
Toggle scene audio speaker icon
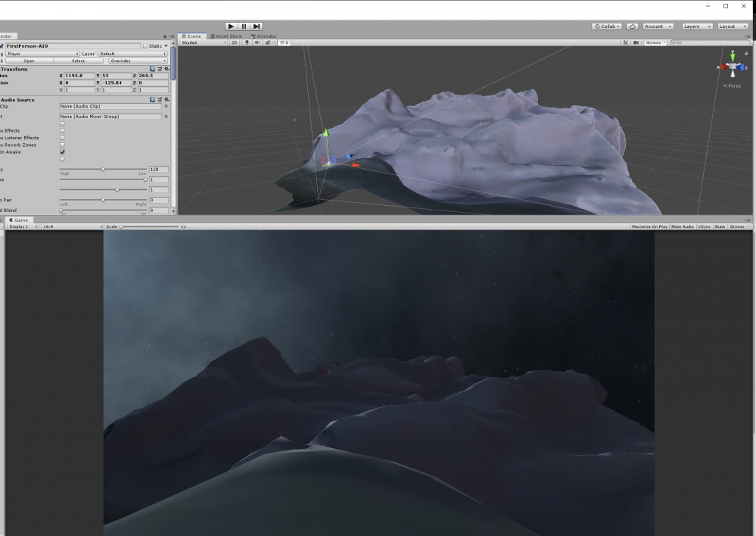pos(256,42)
